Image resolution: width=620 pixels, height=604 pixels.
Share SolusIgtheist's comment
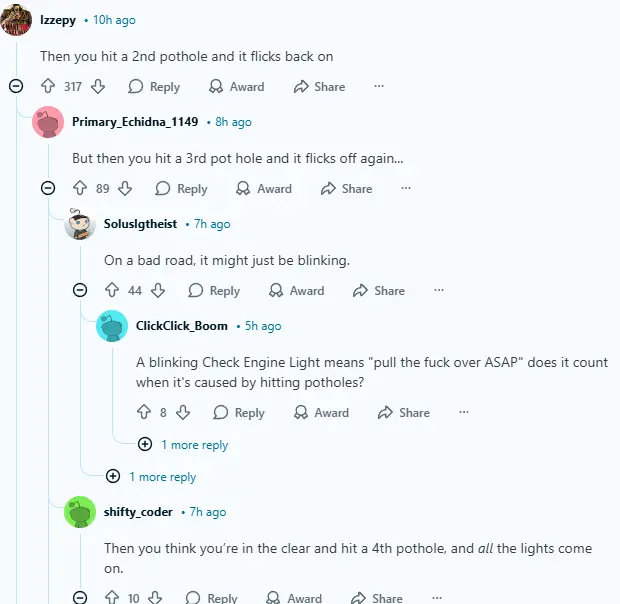[x=379, y=291]
